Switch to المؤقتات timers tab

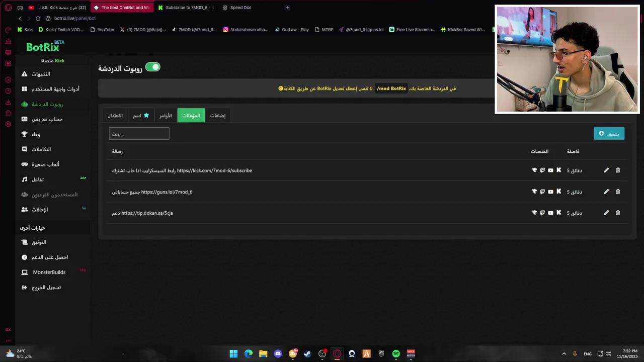click(x=191, y=116)
